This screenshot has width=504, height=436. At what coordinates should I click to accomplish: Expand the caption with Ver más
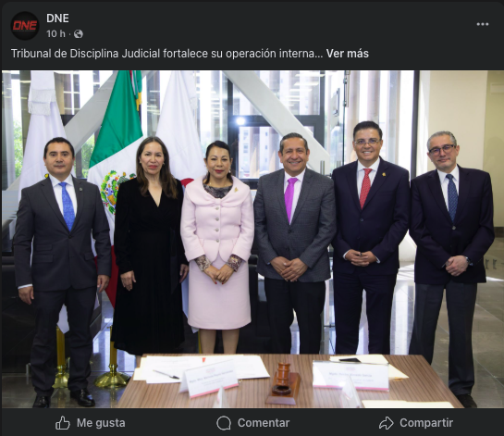(x=347, y=54)
